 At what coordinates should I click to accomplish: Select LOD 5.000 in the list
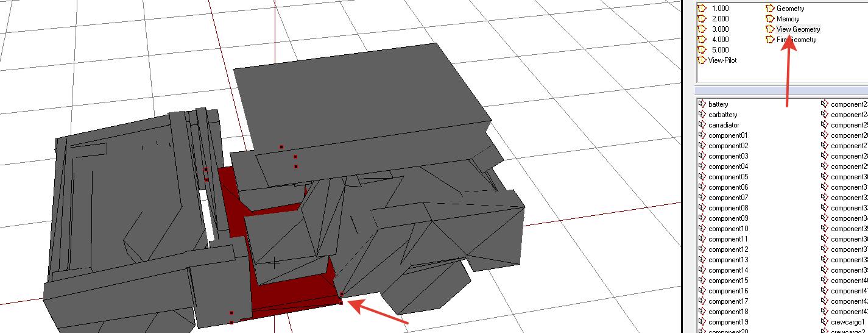[719, 50]
